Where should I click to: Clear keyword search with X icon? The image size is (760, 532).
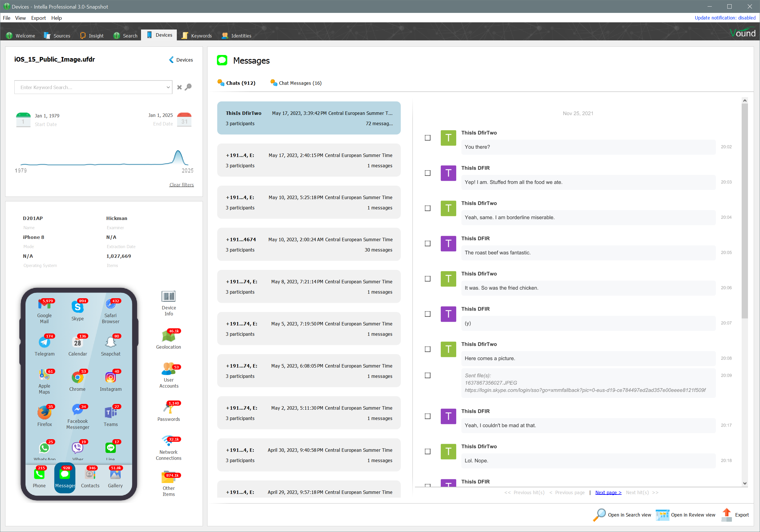179,87
